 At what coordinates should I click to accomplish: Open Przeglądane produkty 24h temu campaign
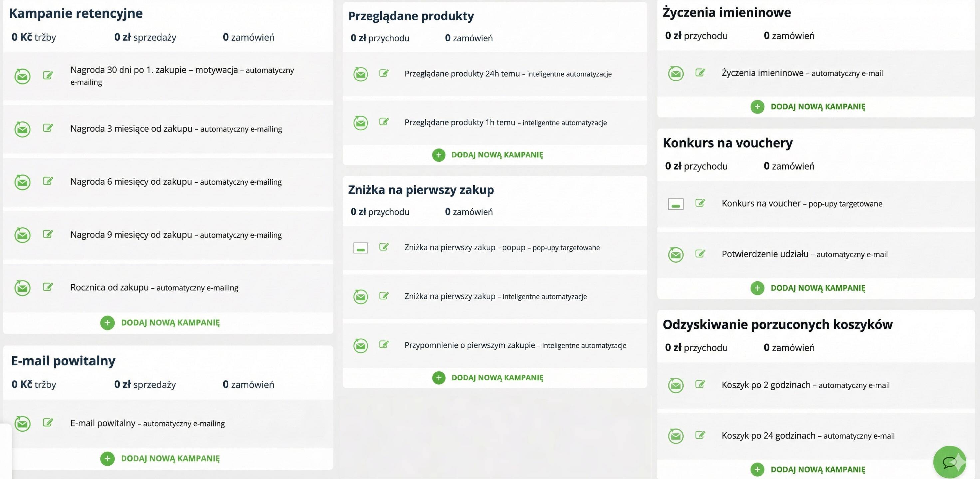tap(462, 74)
